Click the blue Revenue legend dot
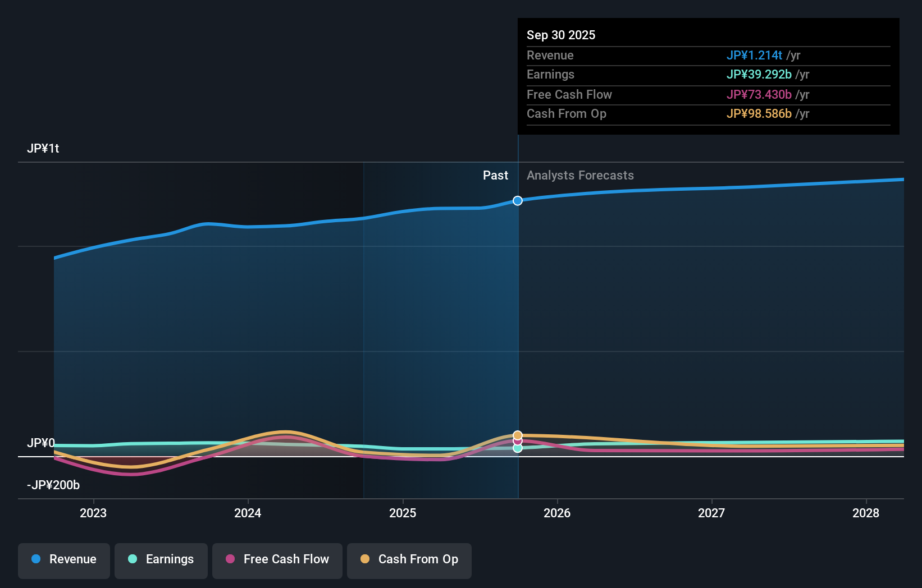The width and height of the screenshot is (922, 588). click(36, 559)
